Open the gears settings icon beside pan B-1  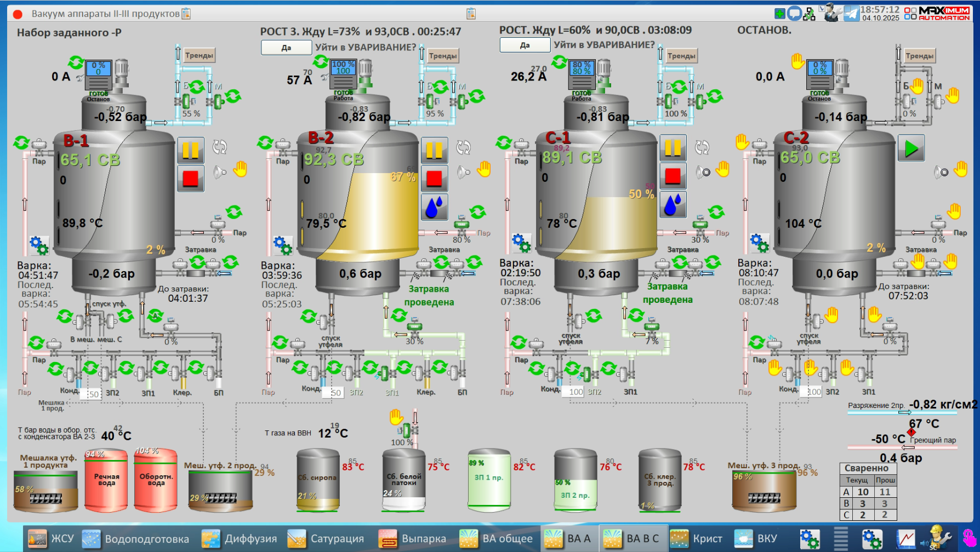[x=39, y=245]
